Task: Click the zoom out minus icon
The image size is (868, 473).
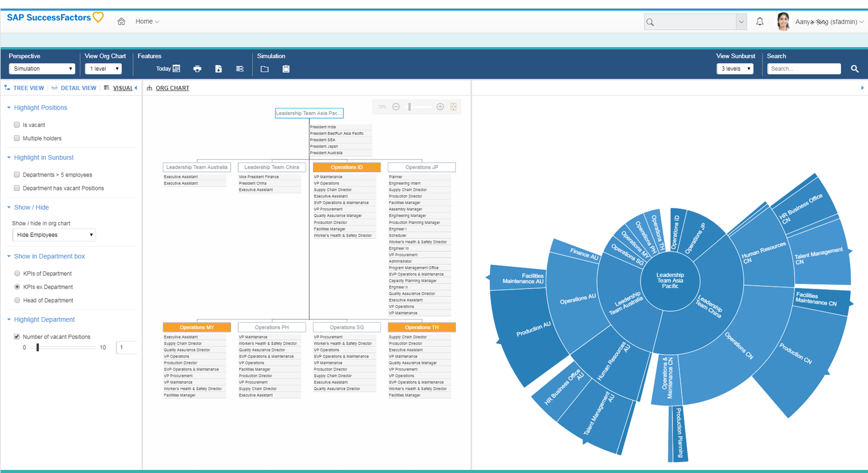Action: [396, 107]
